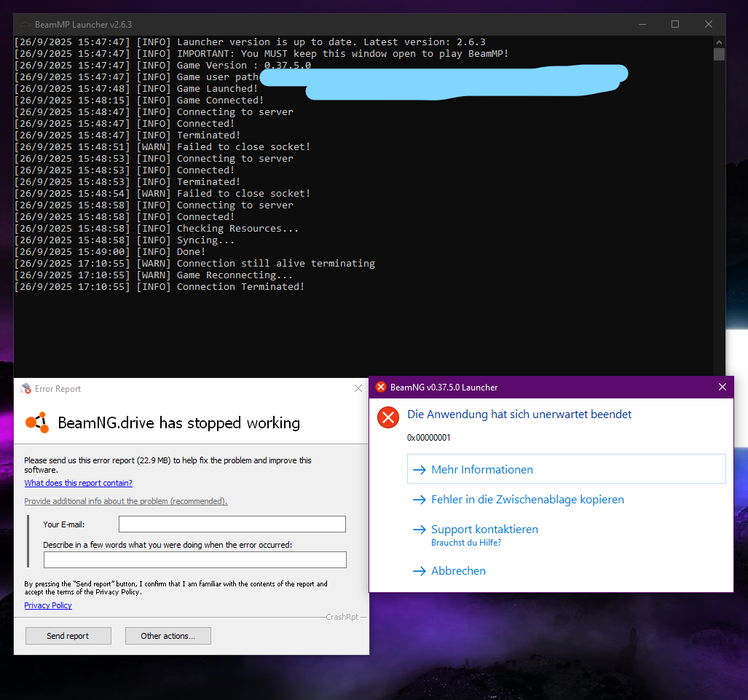Focus the Your E-mail input field
This screenshot has height=700, width=748.
point(232,524)
